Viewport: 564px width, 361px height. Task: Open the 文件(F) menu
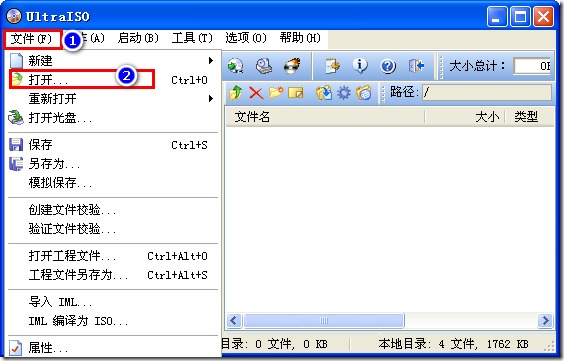tap(31, 38)
